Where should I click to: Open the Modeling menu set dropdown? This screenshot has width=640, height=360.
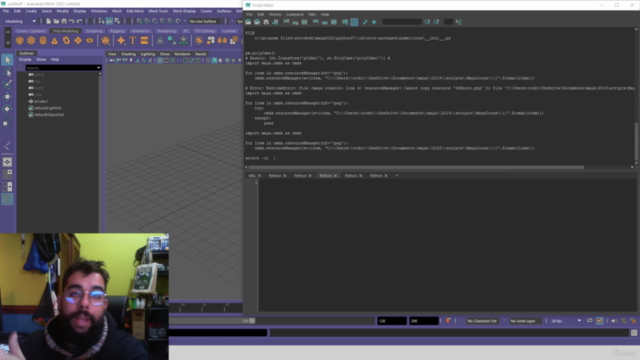coord(20,21)
